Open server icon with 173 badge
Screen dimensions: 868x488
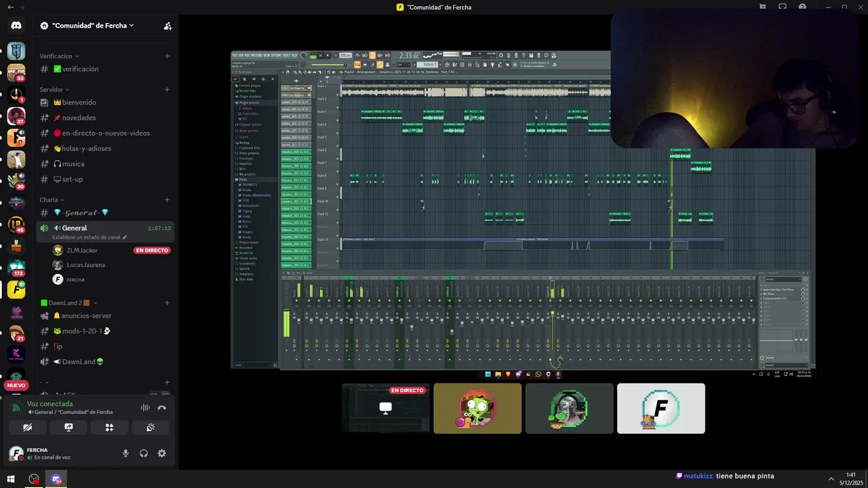[x=16, y=268]
